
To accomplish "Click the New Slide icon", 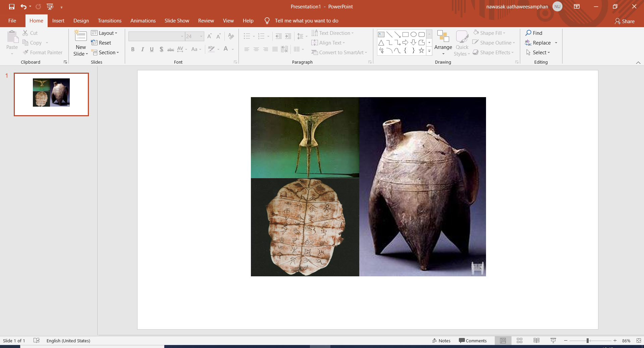I will pos(80,36).
